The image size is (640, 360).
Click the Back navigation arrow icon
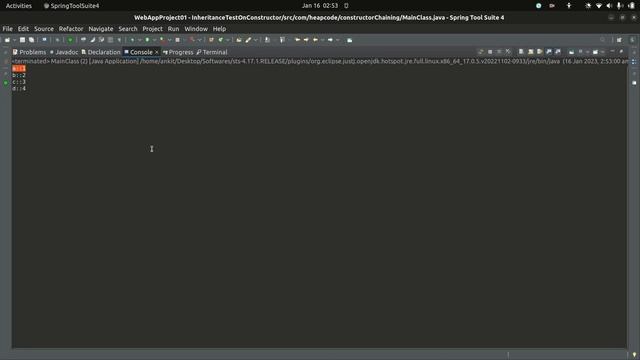click(x=315, y=40)
